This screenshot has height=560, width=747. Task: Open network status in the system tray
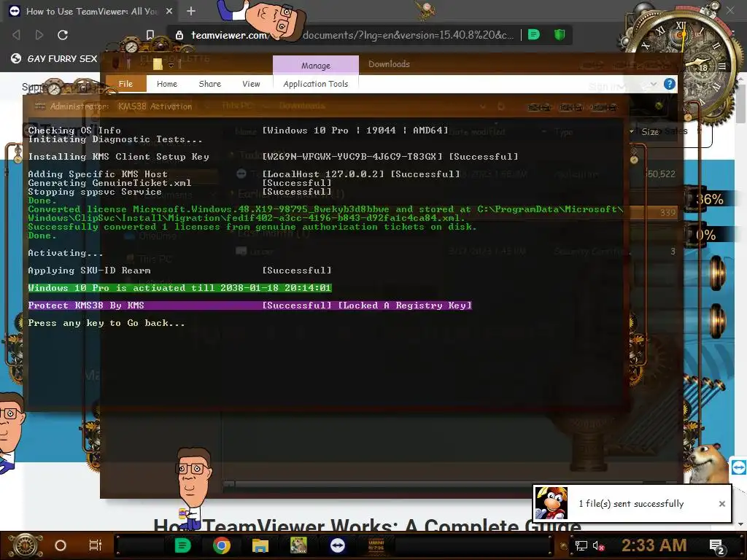[581, 545]
